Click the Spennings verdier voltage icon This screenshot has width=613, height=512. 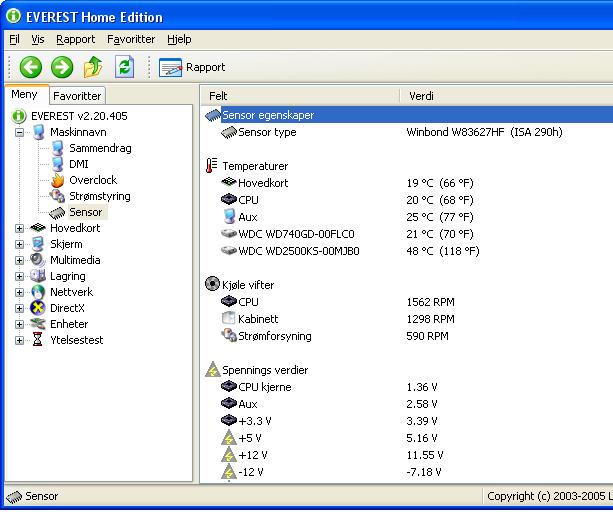coord(213,369)
